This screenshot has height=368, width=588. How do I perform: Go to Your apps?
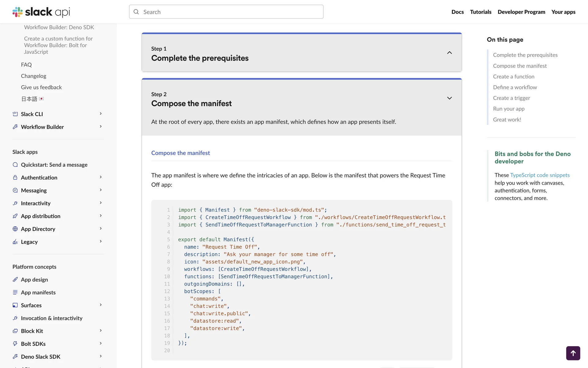[563, 12]
